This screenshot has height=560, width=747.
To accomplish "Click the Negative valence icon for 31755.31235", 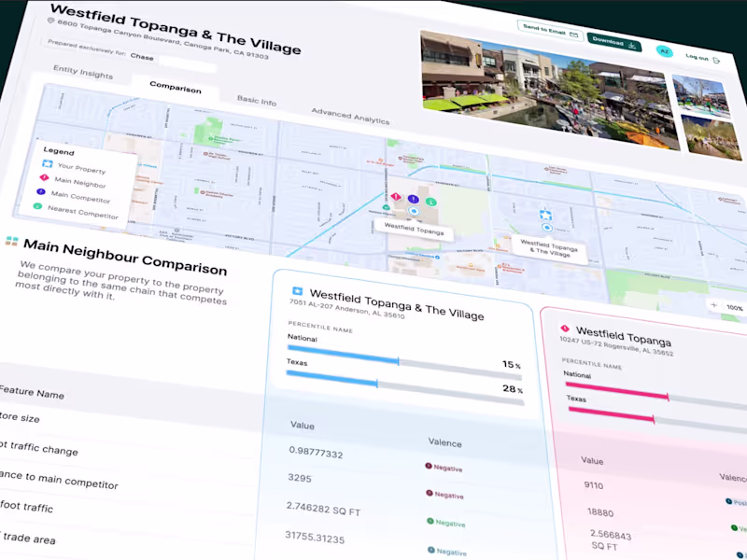I will click(x=431, y=550).
